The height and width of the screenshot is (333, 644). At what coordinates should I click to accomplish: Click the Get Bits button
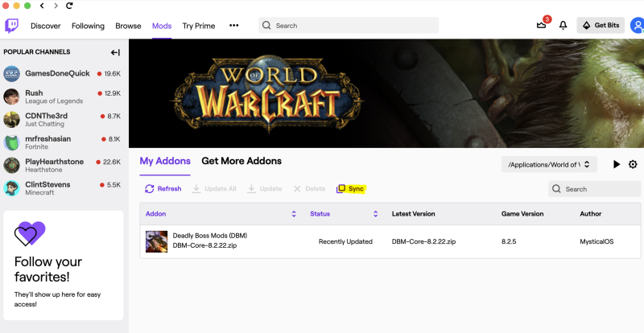click(x=601, y=26)
